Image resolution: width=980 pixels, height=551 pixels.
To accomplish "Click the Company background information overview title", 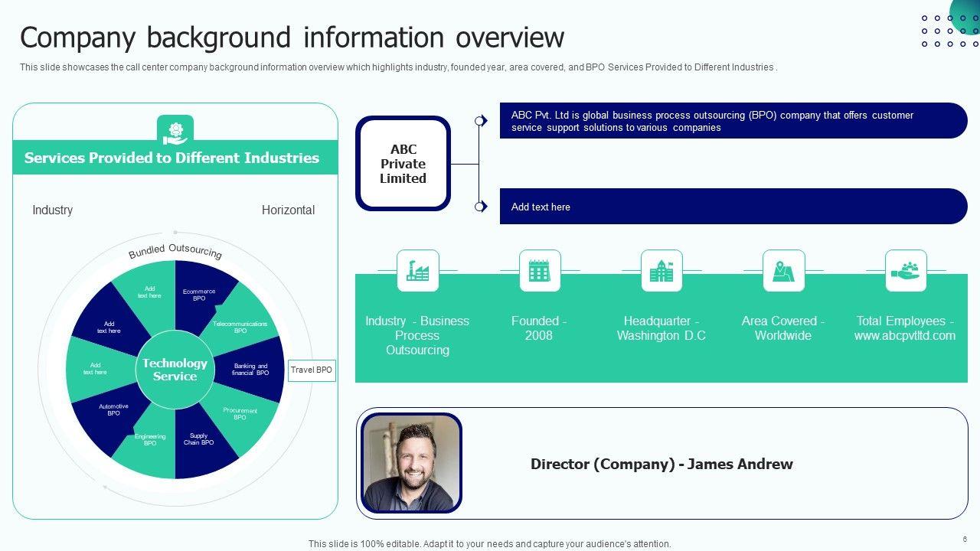I will (292, 37).
